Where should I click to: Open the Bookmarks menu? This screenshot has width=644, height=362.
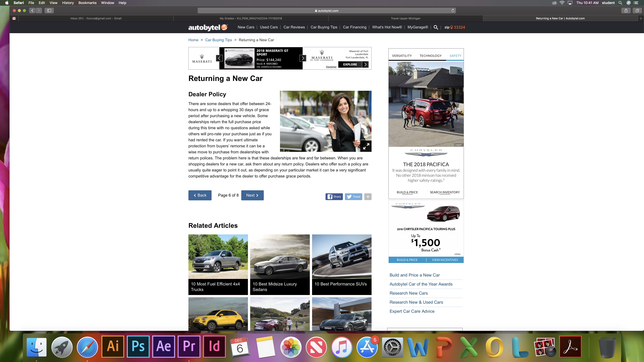pos(87,3)
